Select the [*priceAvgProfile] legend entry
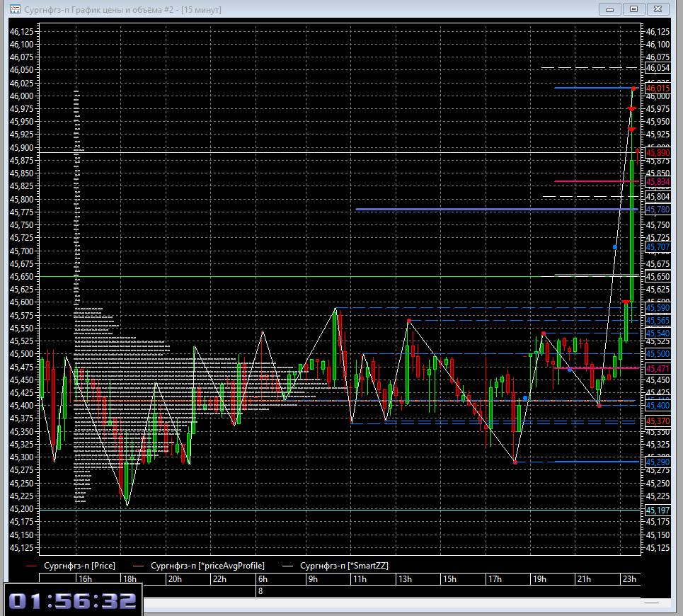Screen dimensions: 683x616 click(207, 566)
